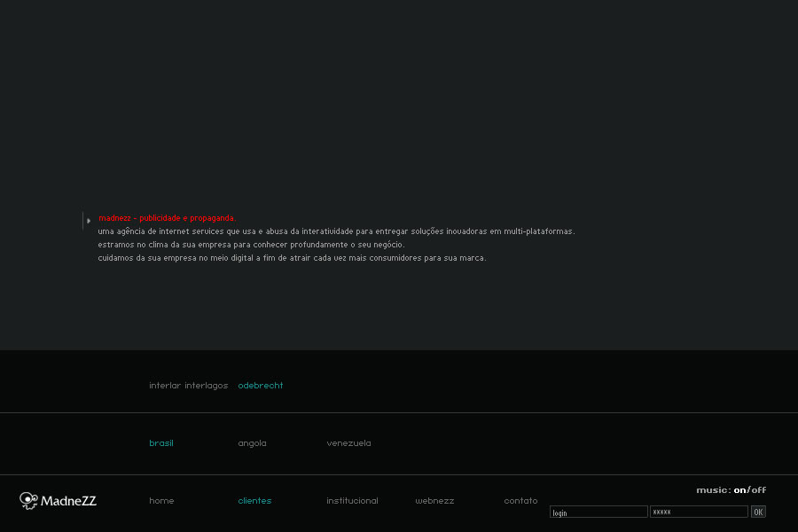Screen dimensions: 798x532
Task: Select the interlar client
Action: pos(165,386)
